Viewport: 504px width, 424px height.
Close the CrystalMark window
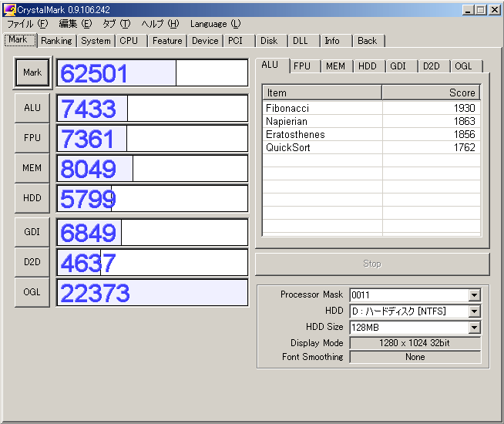coord(494,10)
